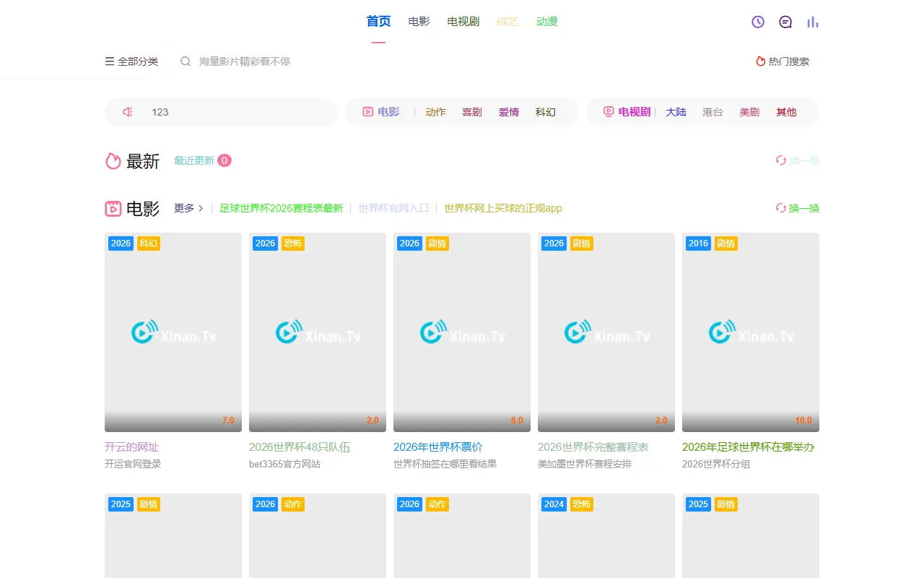Go to the 首页 tab

pos(379,22)
